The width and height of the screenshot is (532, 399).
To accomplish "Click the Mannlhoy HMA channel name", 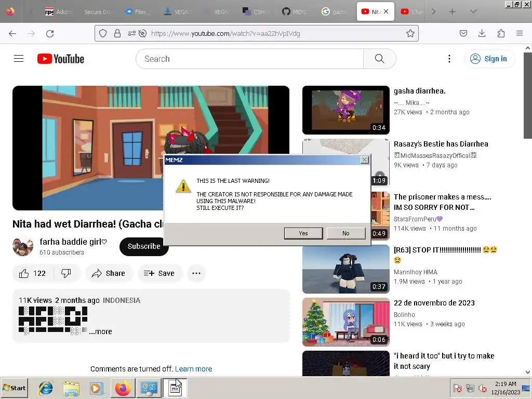I will tap(415, 272).
